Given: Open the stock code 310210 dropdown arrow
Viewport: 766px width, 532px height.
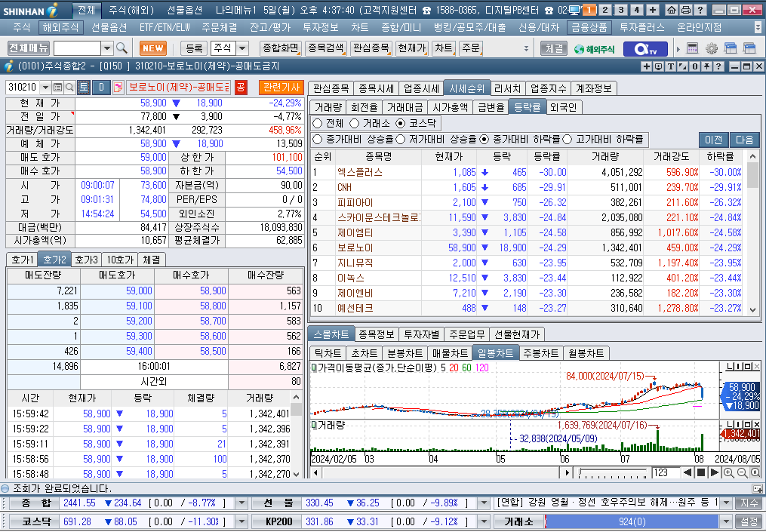Looking at the screenshot, I should (x=45, y=88).
